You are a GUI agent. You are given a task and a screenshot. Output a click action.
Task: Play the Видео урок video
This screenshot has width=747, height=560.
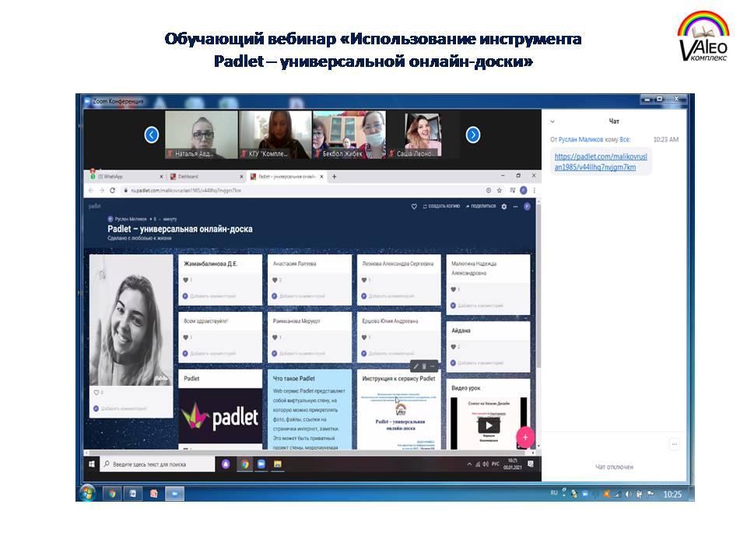(x=489, y=425)
